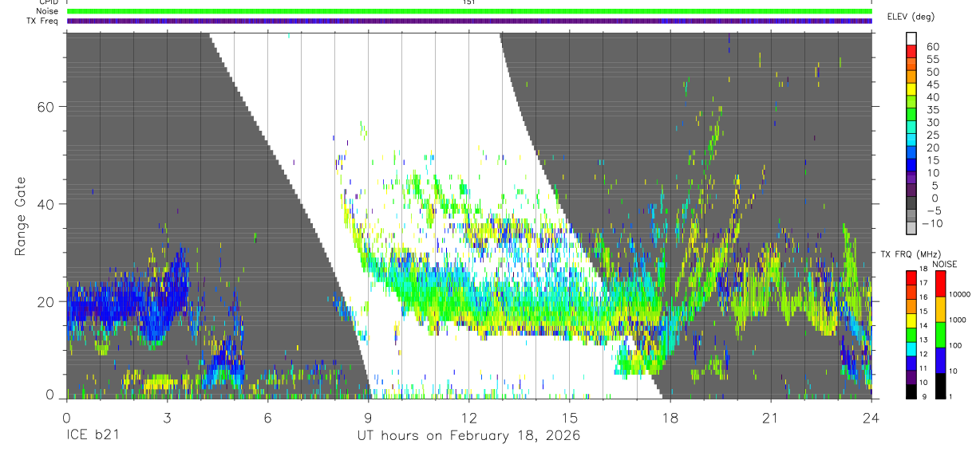Click the "9" value on the TX FRQ scale
Viewport: 980px width, 452px height.
coord(923,399)
